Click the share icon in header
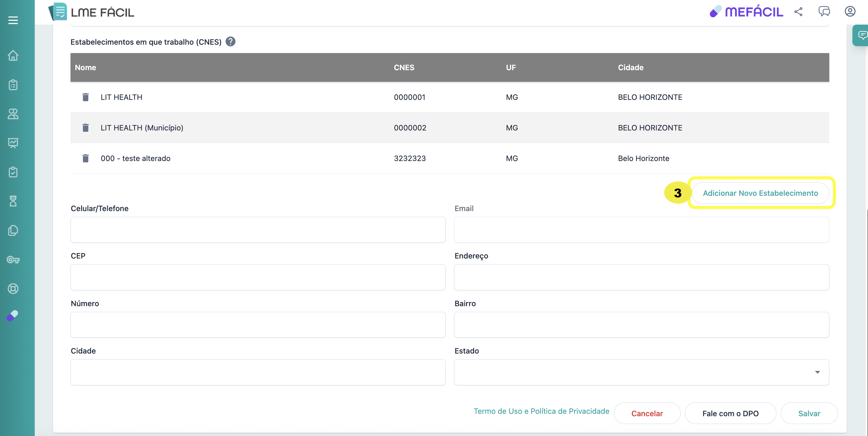 (x=798, y=12)
